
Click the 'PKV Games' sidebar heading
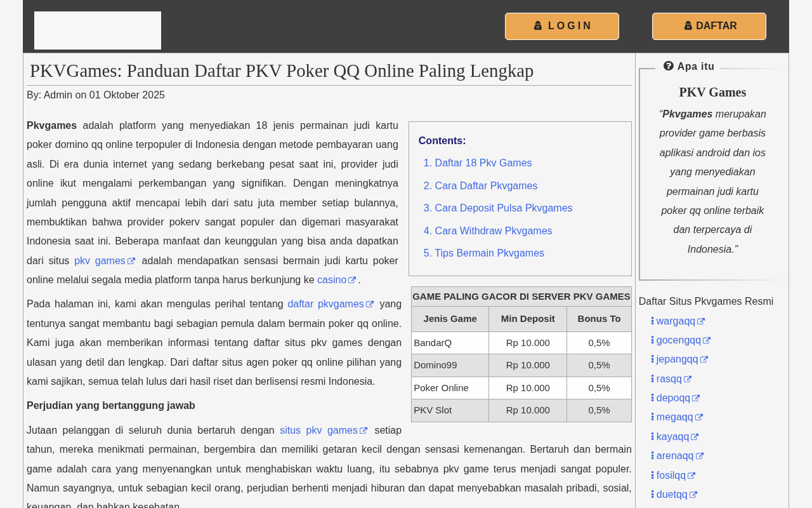tap(712, 92)
